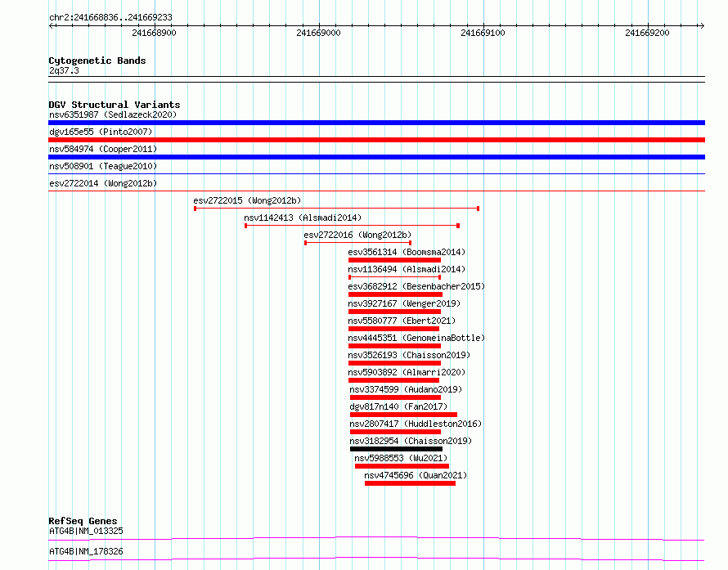The width and height of the screenshot is (728, 570).
Task: Click the blue bar under nsv584974
Action: pos(376,157)
